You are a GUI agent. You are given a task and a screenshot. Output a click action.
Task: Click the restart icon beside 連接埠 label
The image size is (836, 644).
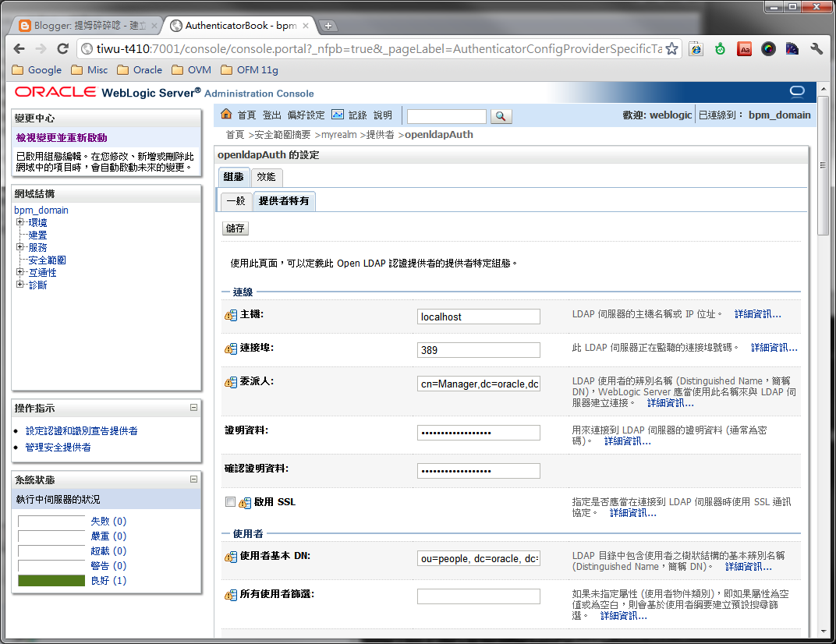point(230,349)
